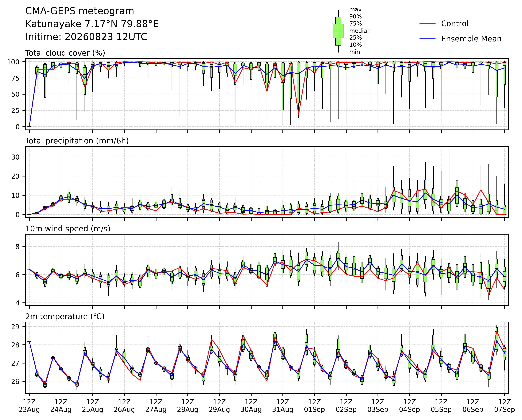Click the median label in the legend
The height and width of the screenshot is (420, 522).
click(x=360, y=31)
